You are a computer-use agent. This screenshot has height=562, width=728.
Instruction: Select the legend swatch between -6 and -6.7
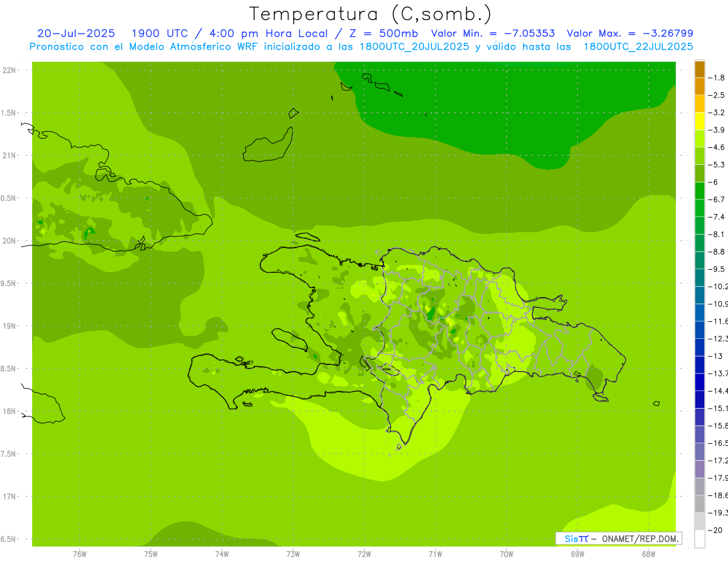[x=699, y=190]
